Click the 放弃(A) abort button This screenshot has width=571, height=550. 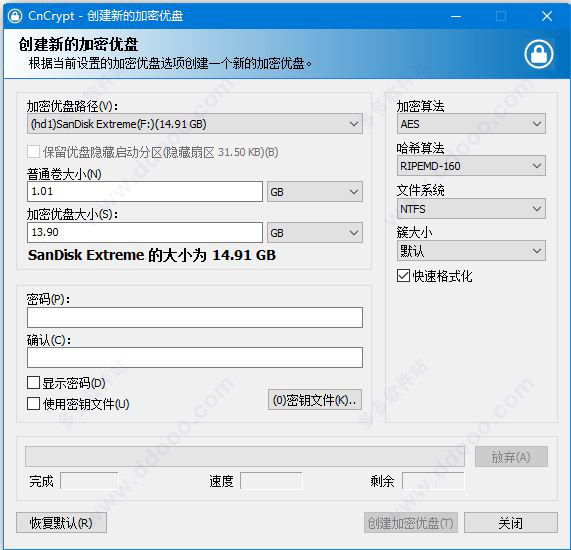pos(511,457)
